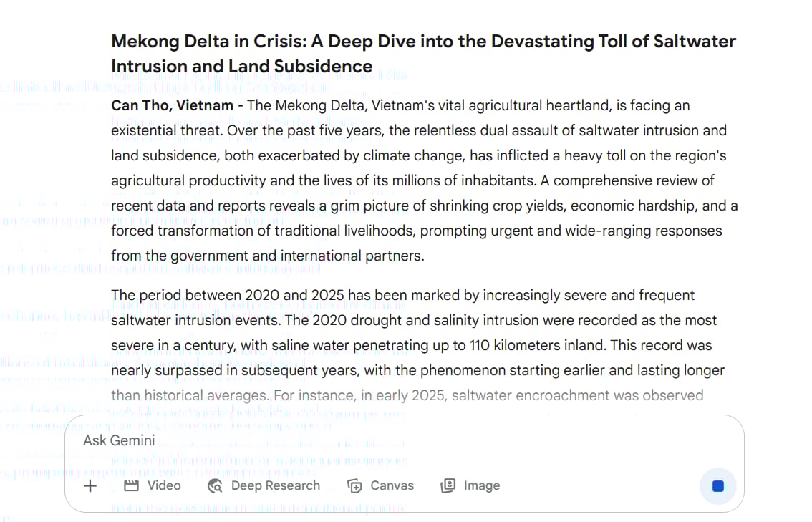
Task: Click the phrase 'from the government and international partners'
Action: [266, 256]
